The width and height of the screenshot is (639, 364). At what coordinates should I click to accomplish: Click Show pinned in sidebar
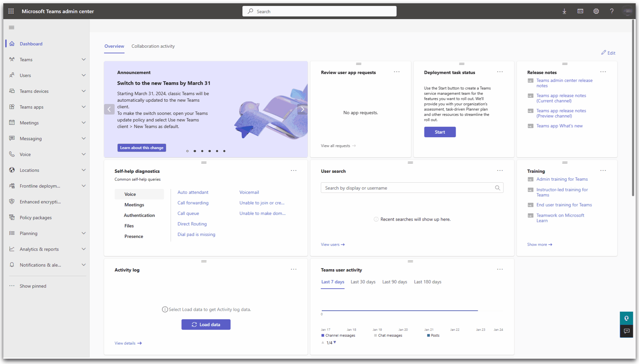pyautogui.click(x=33, y=286)
